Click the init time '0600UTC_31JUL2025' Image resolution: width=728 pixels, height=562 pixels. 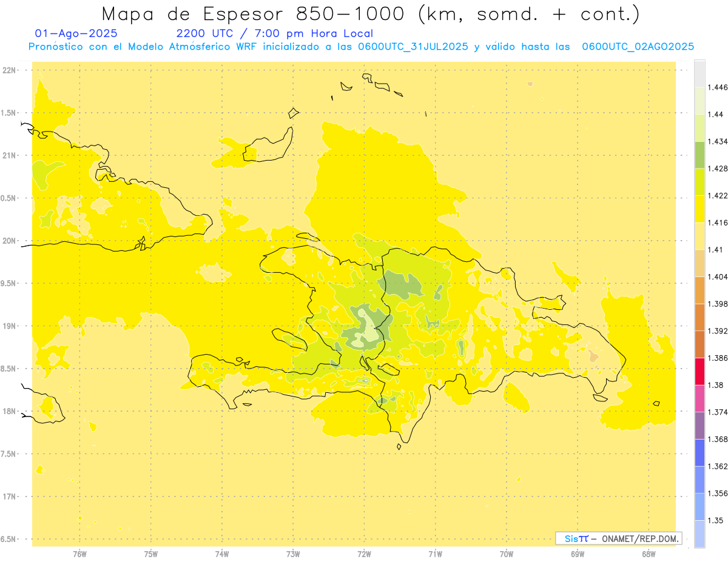[x=413, y=47]
